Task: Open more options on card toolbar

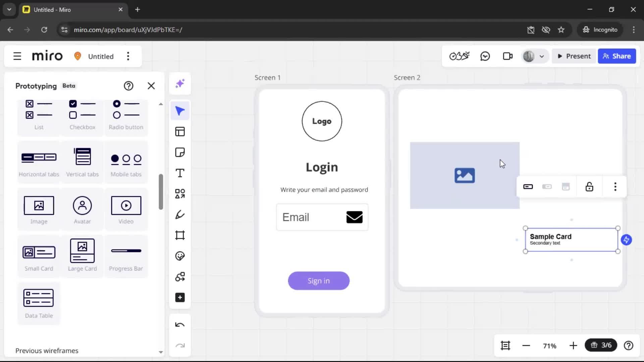Action: [x=615, y=187]
